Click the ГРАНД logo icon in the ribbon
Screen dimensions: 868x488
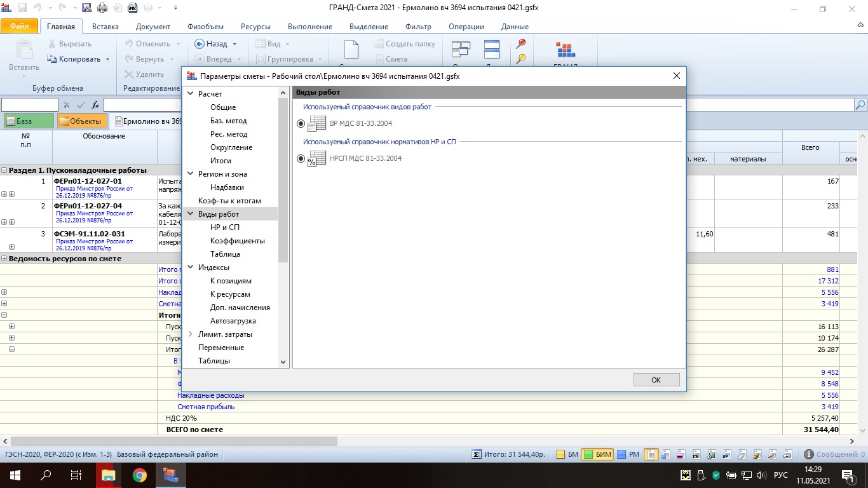click(x=565, y=50)
